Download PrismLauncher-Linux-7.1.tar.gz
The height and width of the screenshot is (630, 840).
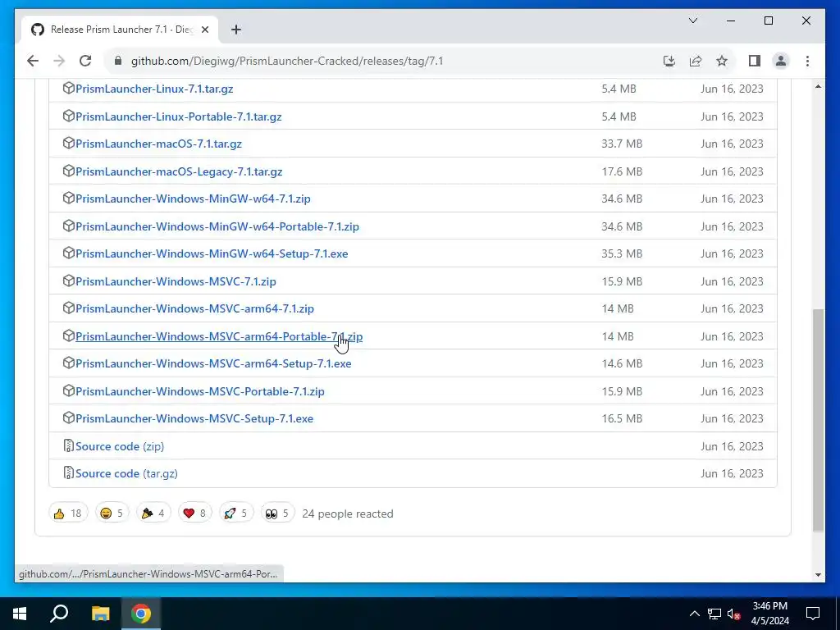(154, 89)
